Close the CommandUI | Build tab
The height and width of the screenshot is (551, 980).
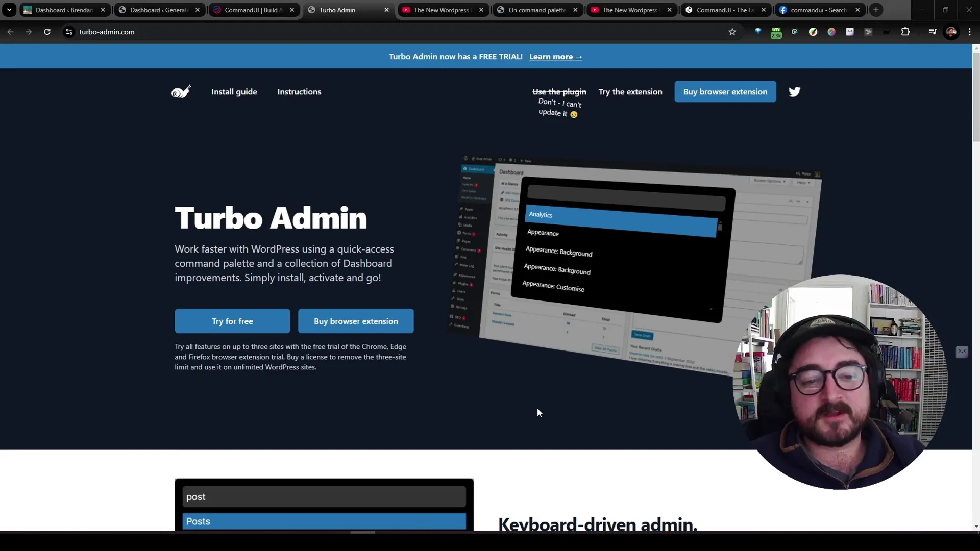292,10
